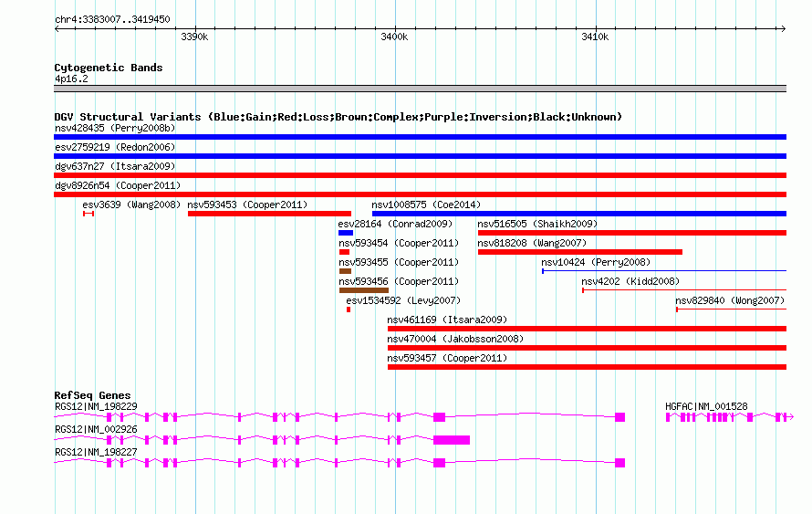
Task: Select the small red esv3639 marker
Action: point(88,214)
